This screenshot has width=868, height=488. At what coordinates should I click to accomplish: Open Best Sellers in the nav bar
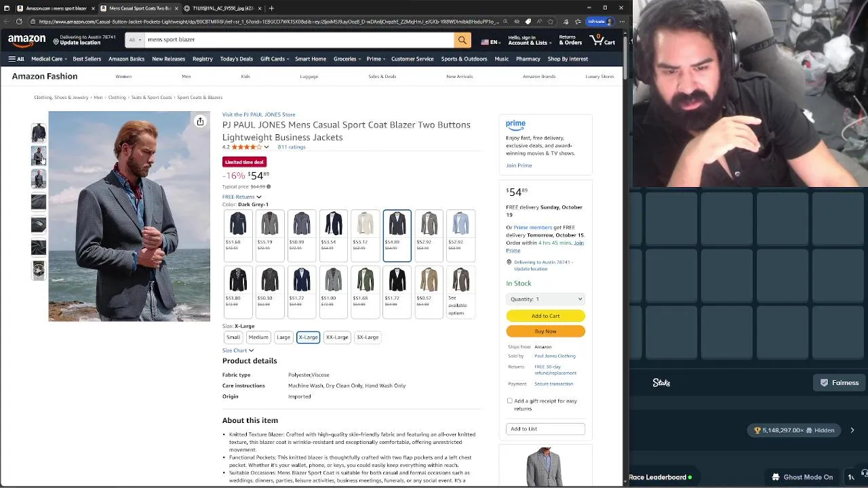tap(87, 59)
